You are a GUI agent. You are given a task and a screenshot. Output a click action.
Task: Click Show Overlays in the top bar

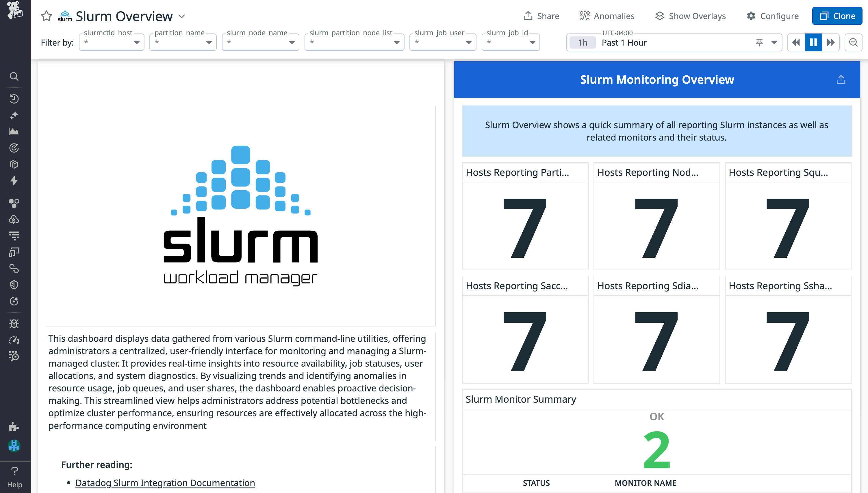tap(690, 16)
